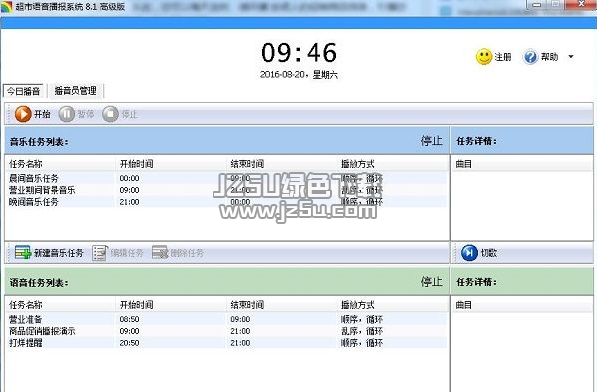
Task: Click the 切歌 skip track icon
Action: [469, 253]
